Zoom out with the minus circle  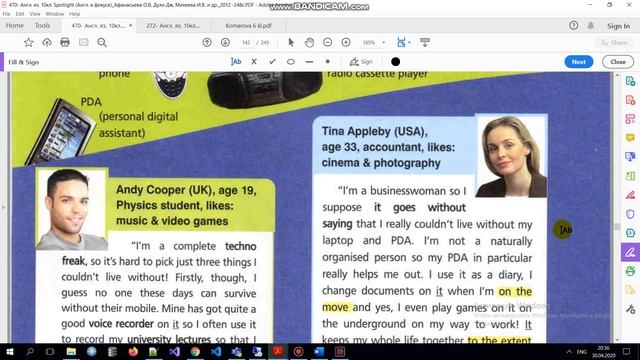pos(327,42)
